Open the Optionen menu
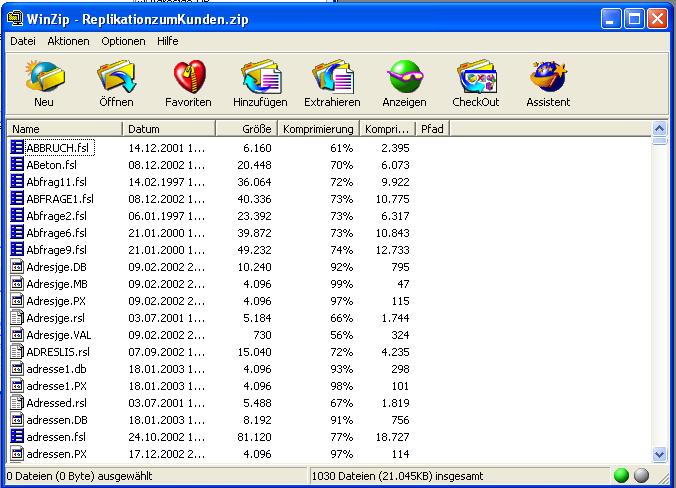Screen dimensions: 676x488 (x=123, y=41)
